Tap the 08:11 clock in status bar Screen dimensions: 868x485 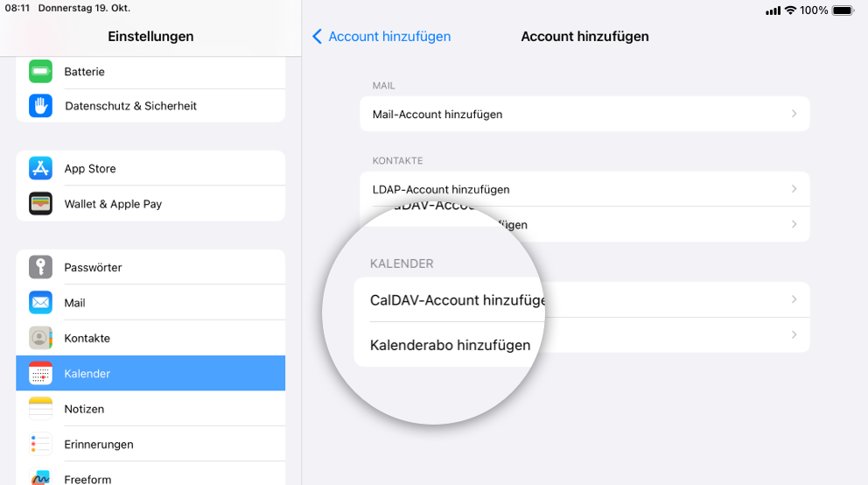coord(17,8)
